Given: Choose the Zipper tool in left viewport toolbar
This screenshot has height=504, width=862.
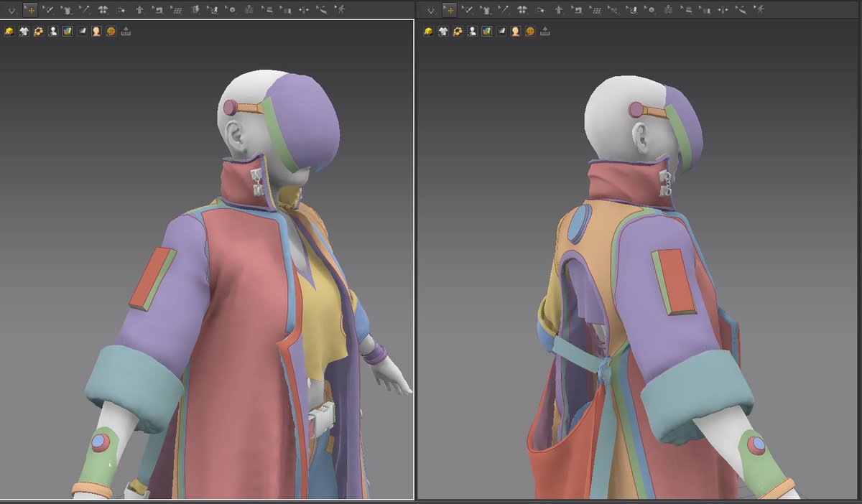Looking at the screenshot, I should (x=249, y=10).
